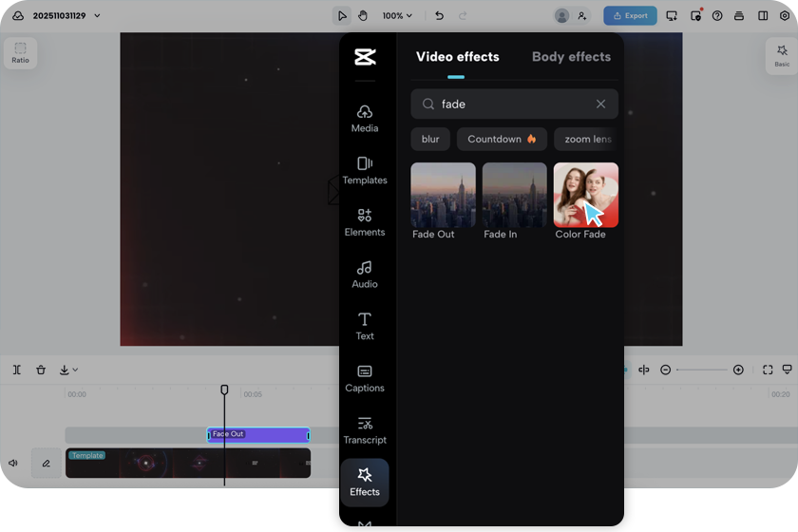The height and width of the screenshot is (532, 798).
Task: Open the timeline comment display icon
Action: (x=787, y=370)
